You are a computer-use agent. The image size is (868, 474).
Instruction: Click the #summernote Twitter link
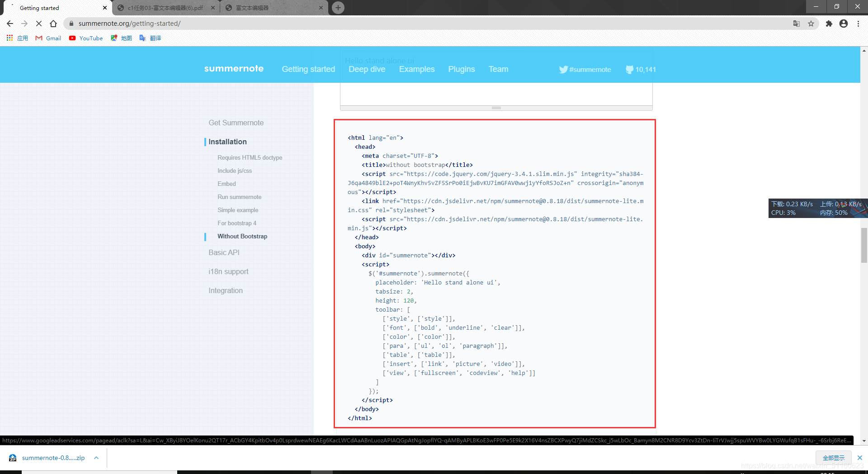click(x=585, y=69)
